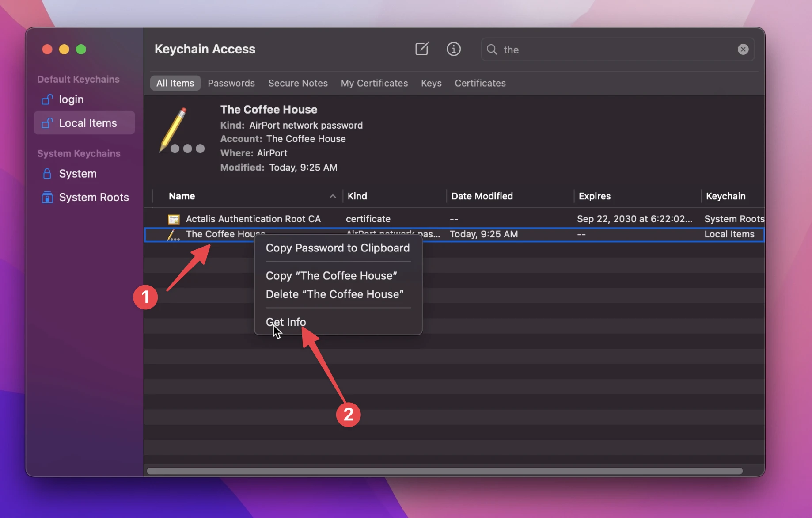The height and width of the screenshot is (518, 812).
Task: Click the unlocked padlock icon beside login
Action: [x=47, y=99]
